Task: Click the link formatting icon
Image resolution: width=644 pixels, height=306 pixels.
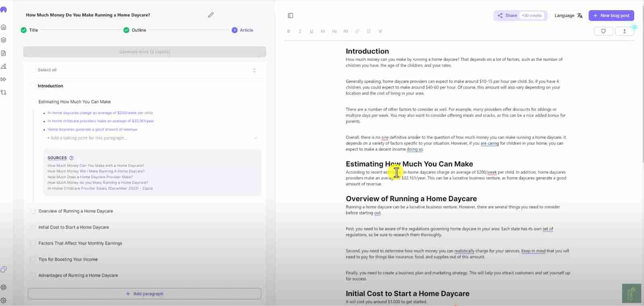Action: pos(357,31)
